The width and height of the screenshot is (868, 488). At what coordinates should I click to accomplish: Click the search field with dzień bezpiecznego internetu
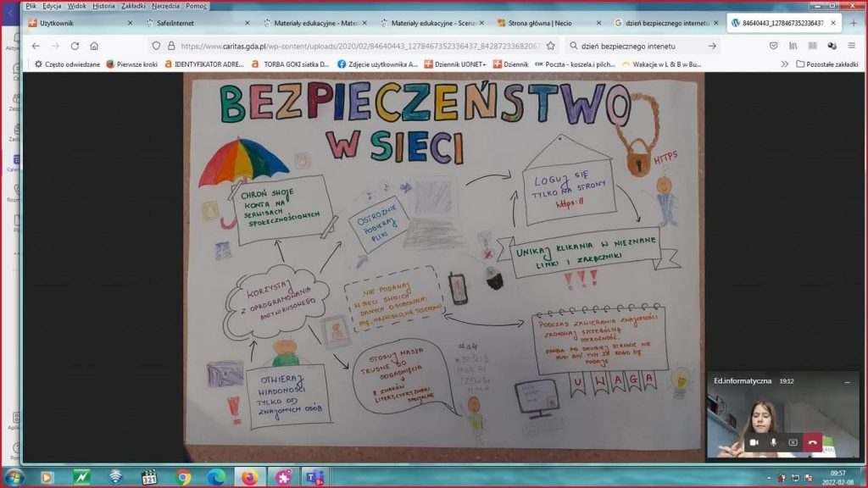(x=644, y=46)
